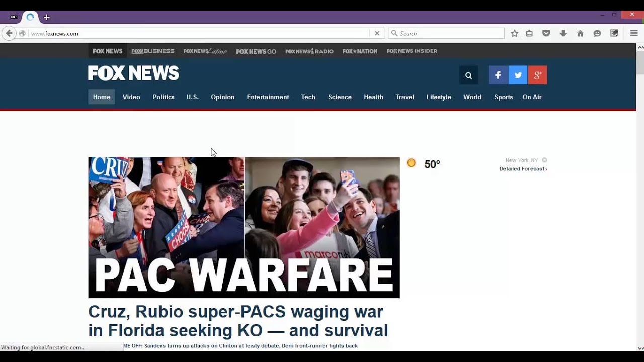
Task: Visit Fox News Latino link
Action: (x=205, y=51)
